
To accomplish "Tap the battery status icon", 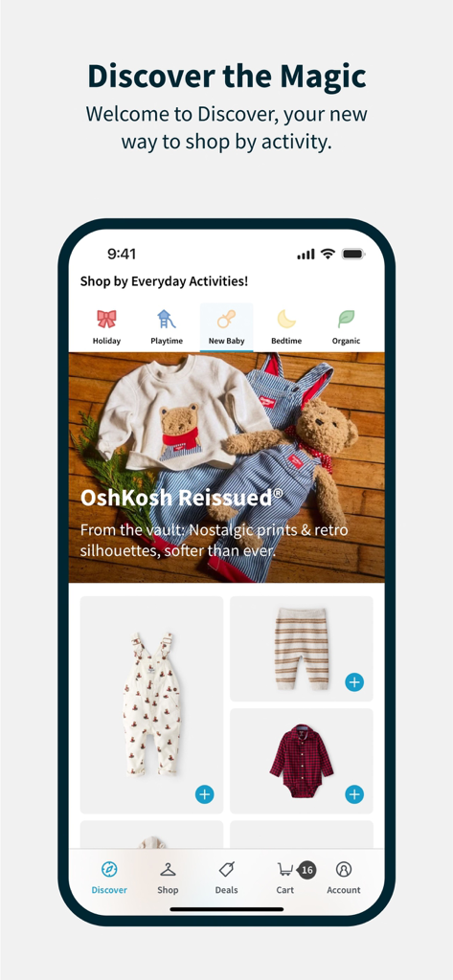I will point(353,254).
